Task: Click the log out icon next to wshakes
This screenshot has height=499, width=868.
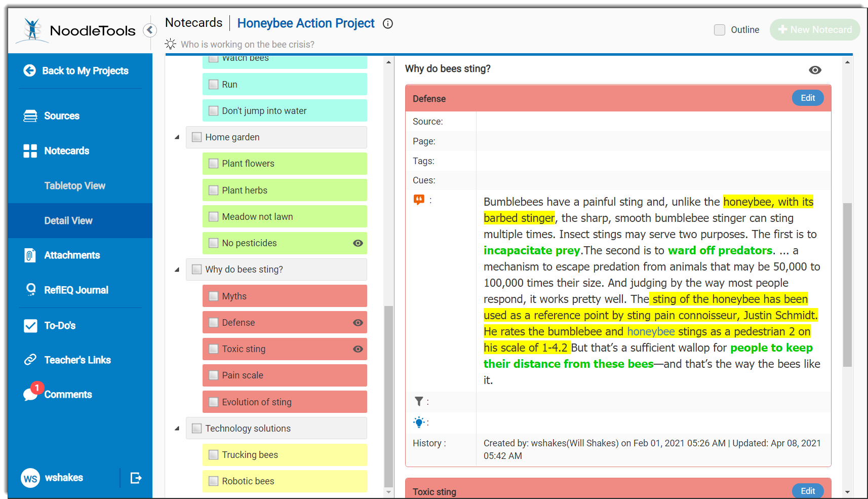Action: (136, 478)
